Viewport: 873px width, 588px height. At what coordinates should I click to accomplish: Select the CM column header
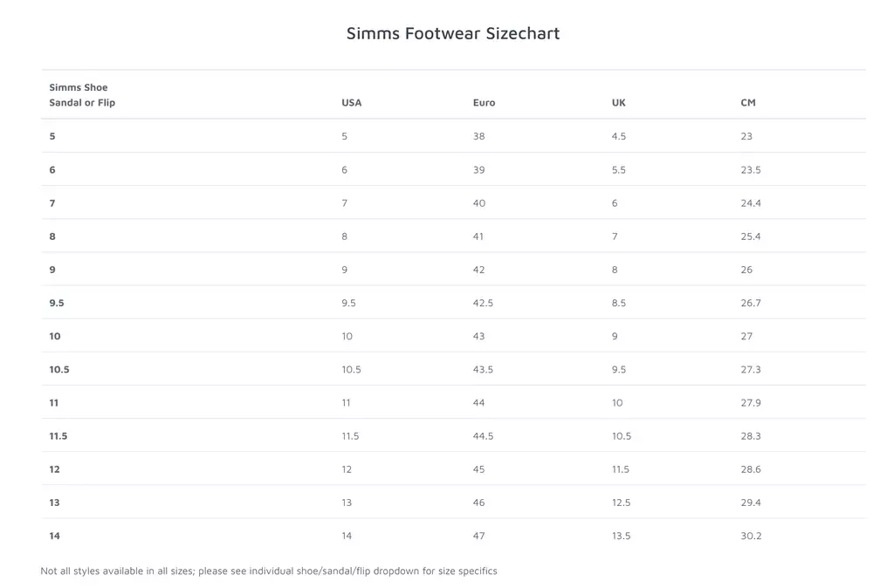[748, 102]
